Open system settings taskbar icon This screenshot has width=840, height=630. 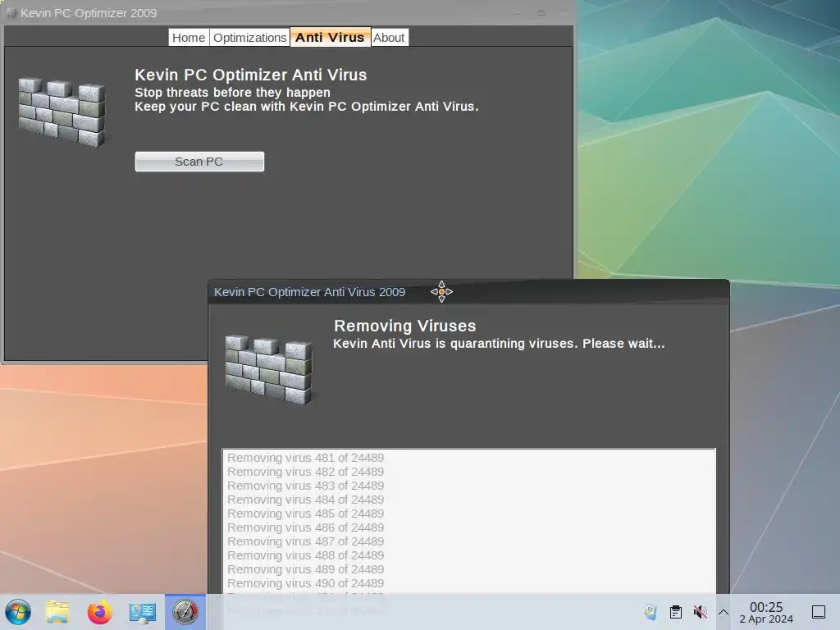[x=143, y=612]
